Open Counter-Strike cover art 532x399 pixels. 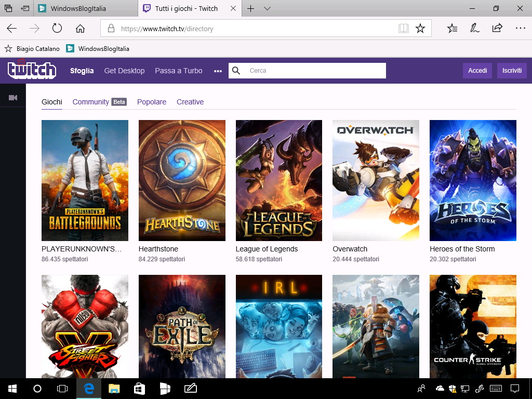pos(473,326)
